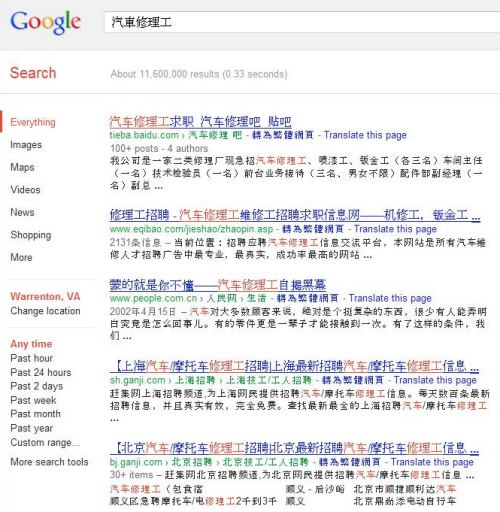The height and width of the screenshot is (512, 500).
Task: Click the About 11,600,000 results text
Action: click(x=199, y=74)
